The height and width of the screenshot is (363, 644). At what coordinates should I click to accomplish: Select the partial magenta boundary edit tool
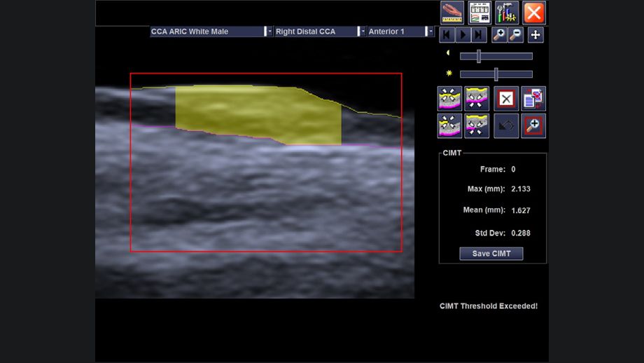pyautogui.click(x=477, y=126)
